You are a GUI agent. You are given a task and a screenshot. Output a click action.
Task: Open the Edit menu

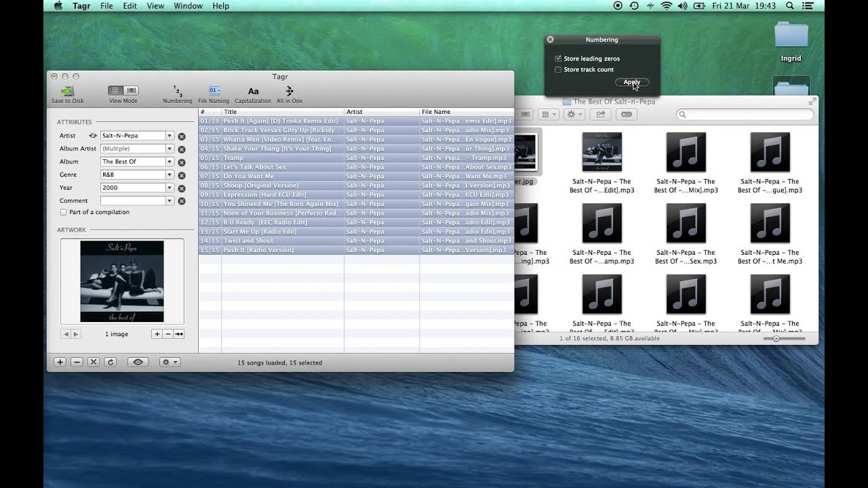(130, 6)
